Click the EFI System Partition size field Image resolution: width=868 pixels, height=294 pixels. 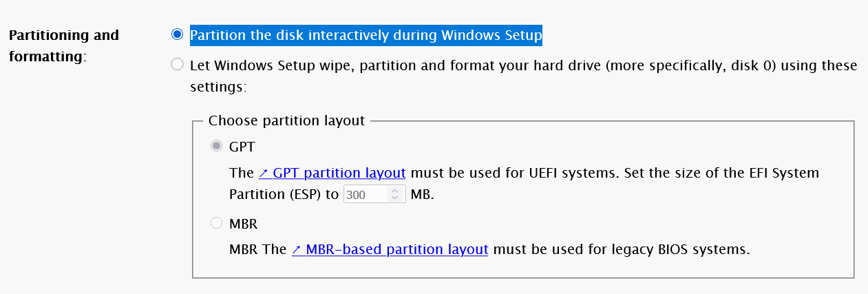(x=365, y=195)
